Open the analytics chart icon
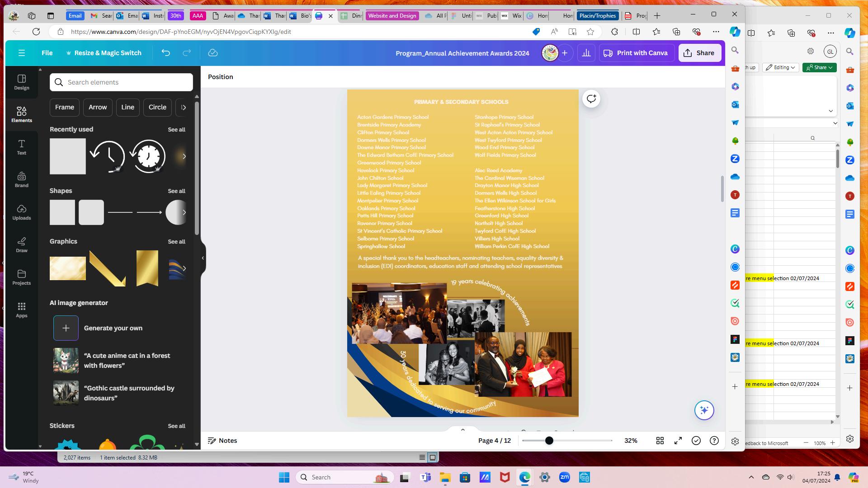The image size is (868, 488). coord(586,53)
